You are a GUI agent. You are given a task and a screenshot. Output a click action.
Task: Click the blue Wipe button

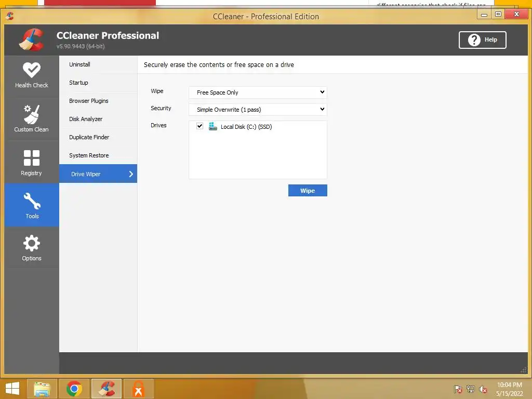(x=308, y=190)
